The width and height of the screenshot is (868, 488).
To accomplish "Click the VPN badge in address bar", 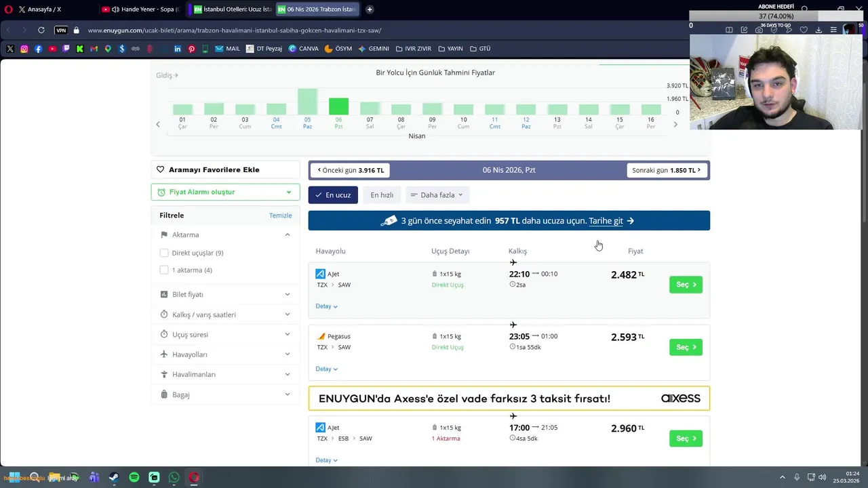I will click(x=61, y=30).
